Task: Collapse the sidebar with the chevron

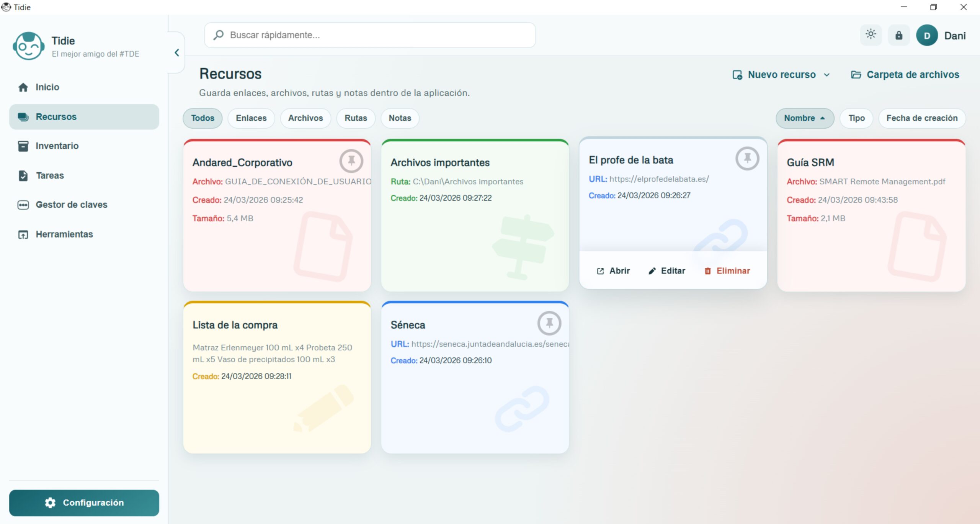Action: tap(176, 53)
